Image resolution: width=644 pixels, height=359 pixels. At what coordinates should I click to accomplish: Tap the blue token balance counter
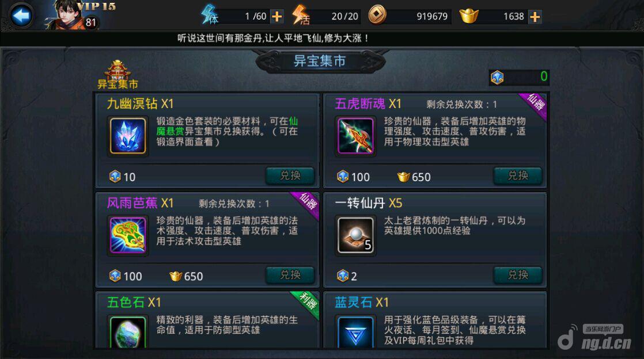[x=519, y=77]
